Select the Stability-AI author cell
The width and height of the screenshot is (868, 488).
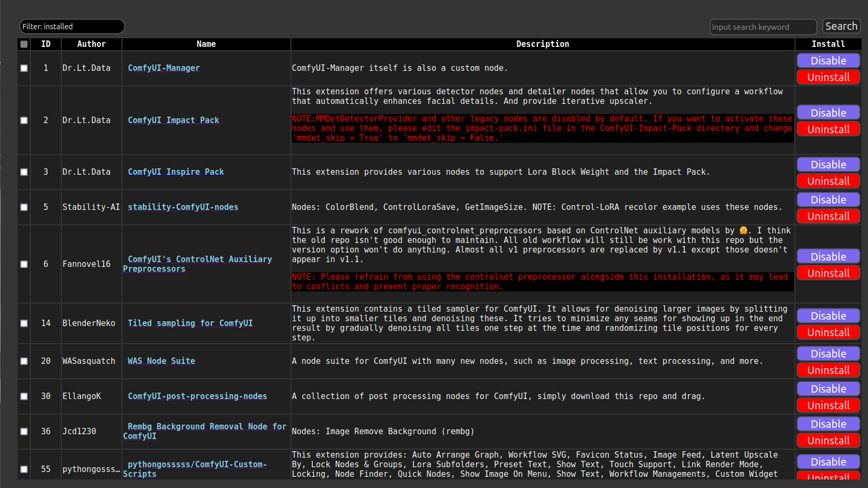[91, 207]
